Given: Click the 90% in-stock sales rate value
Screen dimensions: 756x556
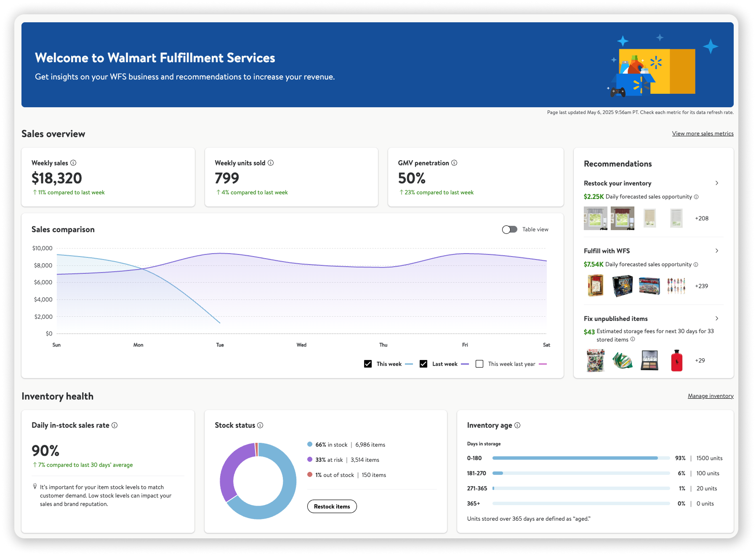Looking at the screenshot, I should click(45, 451).
